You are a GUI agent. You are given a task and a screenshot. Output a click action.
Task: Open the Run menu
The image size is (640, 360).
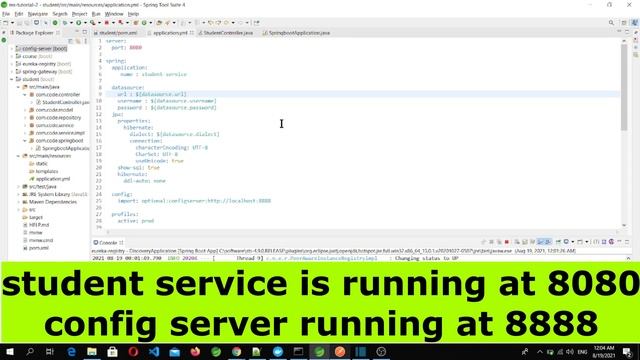96,14
